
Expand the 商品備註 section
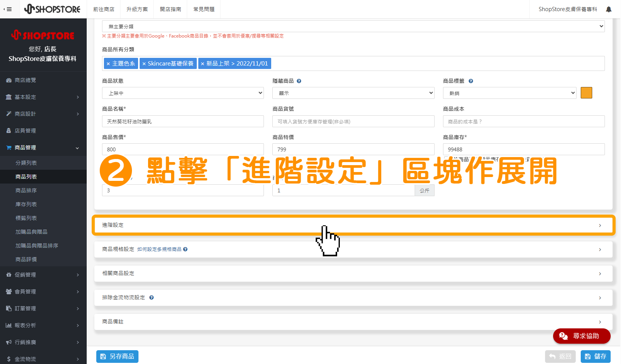click(353, 322)
